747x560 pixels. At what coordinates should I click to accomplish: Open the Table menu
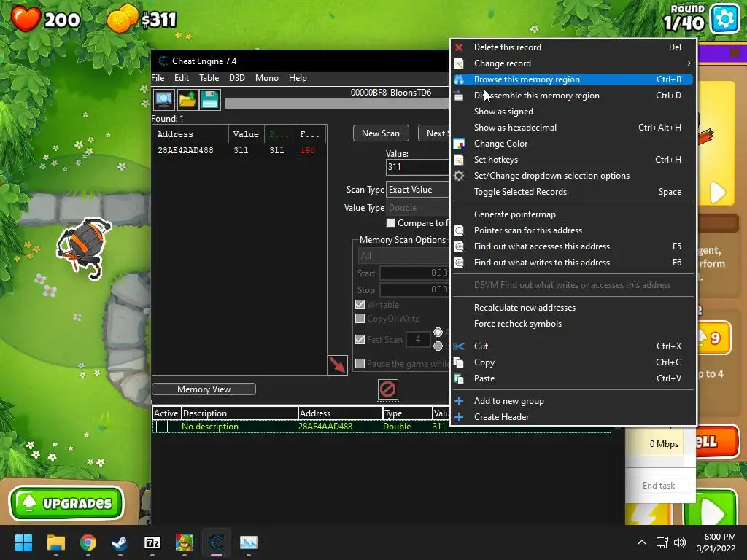click(209, 78)
